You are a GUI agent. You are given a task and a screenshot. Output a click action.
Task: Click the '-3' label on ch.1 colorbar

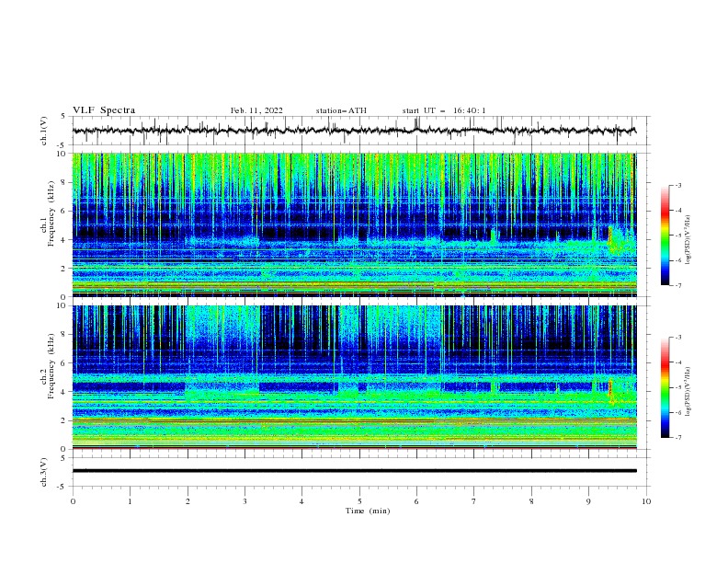point(677,185)
